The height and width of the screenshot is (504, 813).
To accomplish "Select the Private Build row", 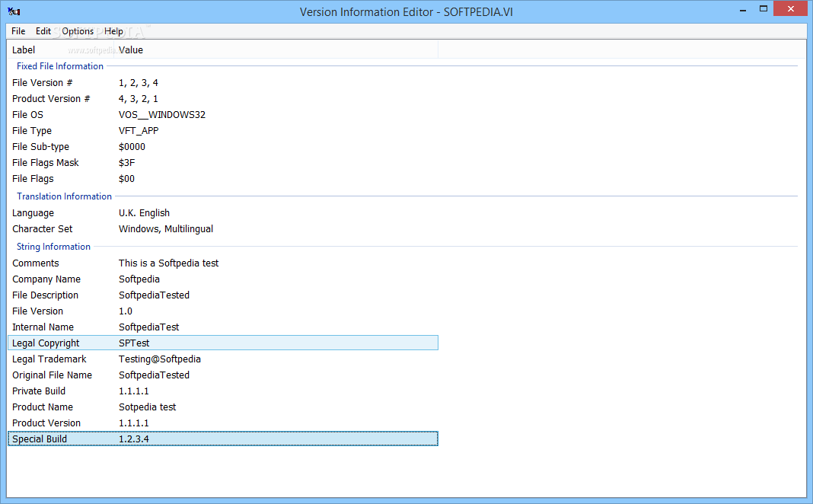I will pos(223,391).
